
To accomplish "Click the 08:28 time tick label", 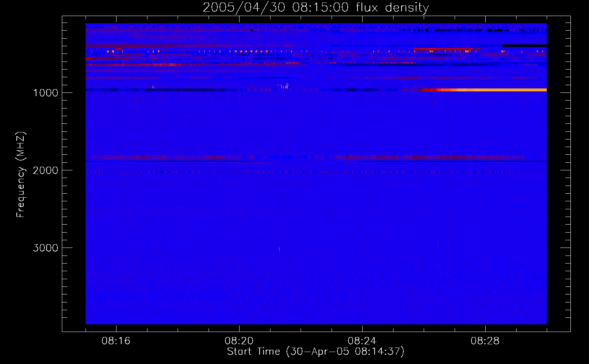I will (485, 341).
